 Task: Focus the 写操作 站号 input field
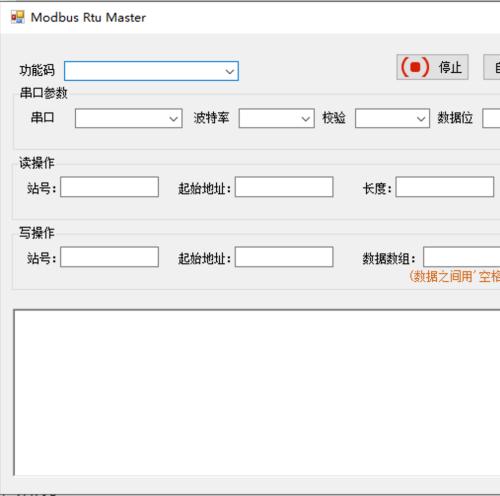pyautogui.click(x=109, y=257)
